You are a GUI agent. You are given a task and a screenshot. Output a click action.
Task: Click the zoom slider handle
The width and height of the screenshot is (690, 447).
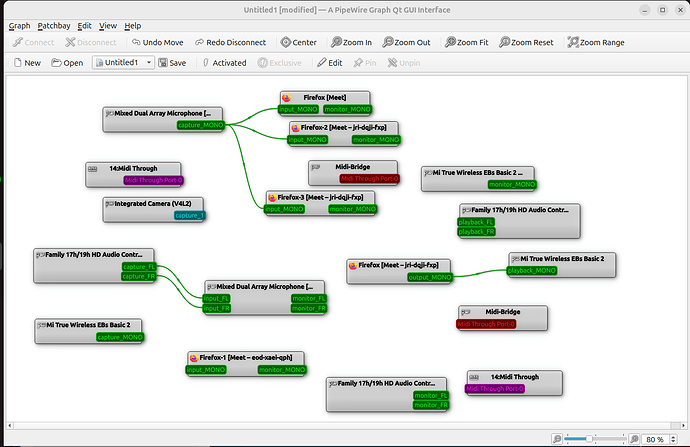tap(589, 439)
